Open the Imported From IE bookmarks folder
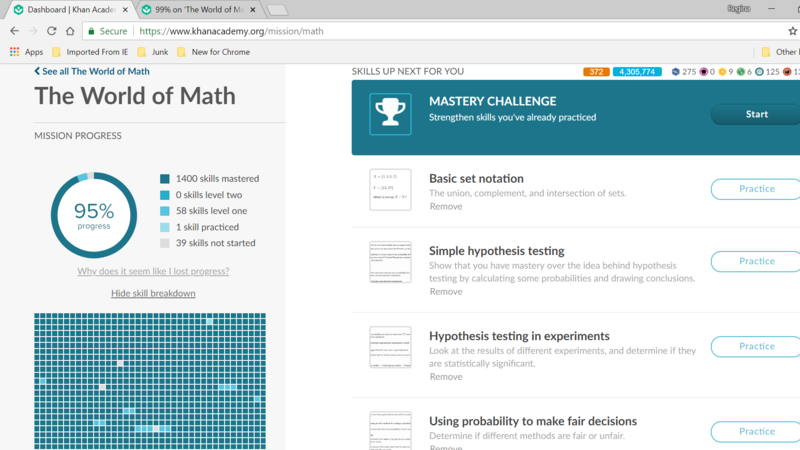Viewport: 800px width, 450px height. 90,52
